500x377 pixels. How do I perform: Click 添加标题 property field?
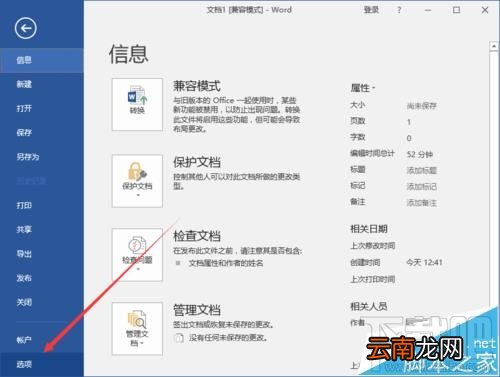point(422,170)
